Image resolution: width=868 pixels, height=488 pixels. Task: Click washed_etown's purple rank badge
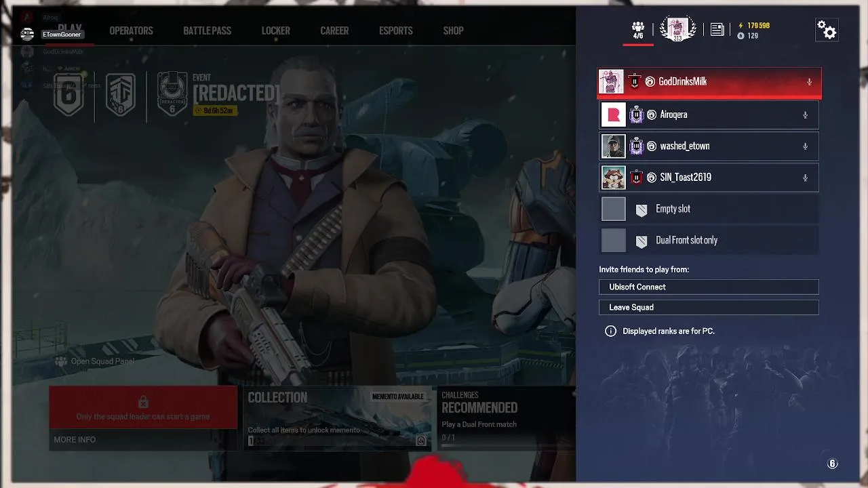click(636, 146)
